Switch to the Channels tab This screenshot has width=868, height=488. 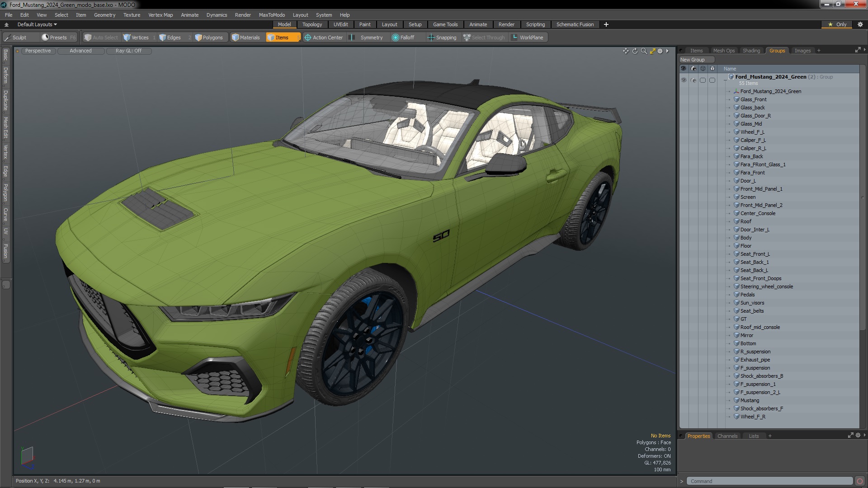tap(727, 436)
